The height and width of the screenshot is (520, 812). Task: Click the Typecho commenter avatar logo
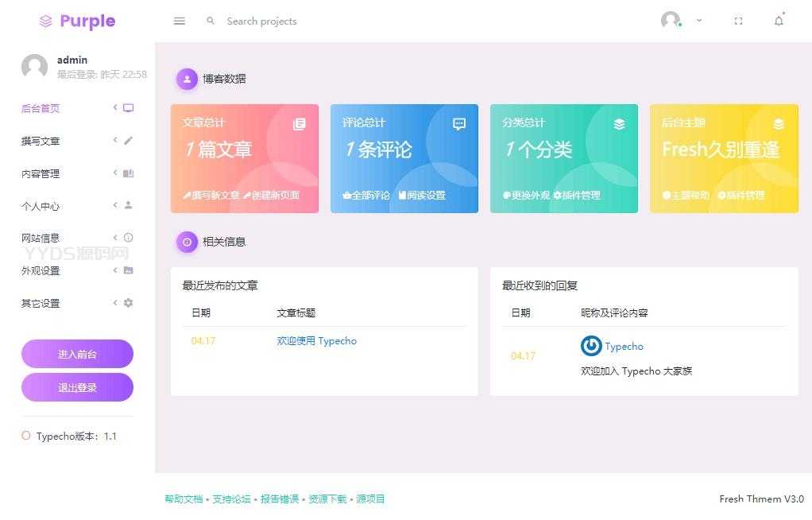point(591,346)
